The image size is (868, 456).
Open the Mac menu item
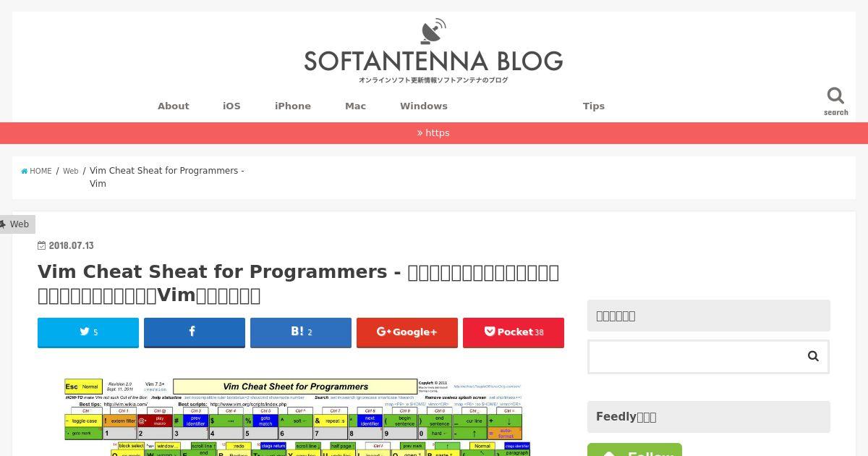[356, 106]
